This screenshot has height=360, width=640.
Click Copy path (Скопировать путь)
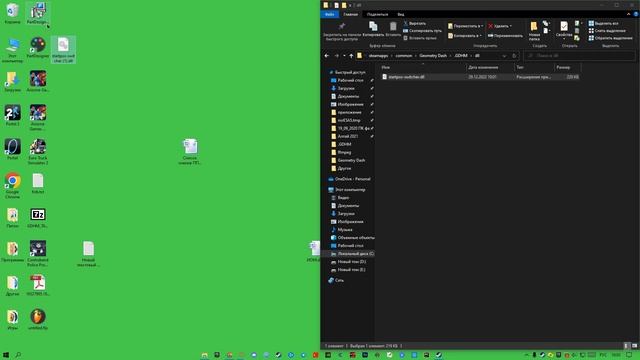[422, 31]
